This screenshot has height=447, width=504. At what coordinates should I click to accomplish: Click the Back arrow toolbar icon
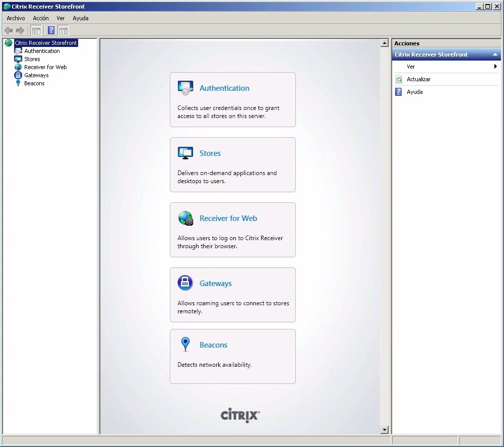pos(9,31)
